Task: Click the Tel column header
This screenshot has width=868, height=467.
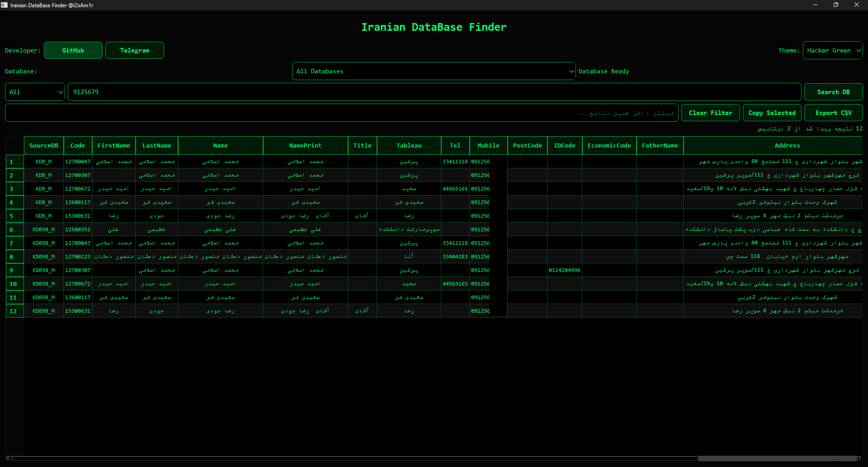Action: point(455,145)
